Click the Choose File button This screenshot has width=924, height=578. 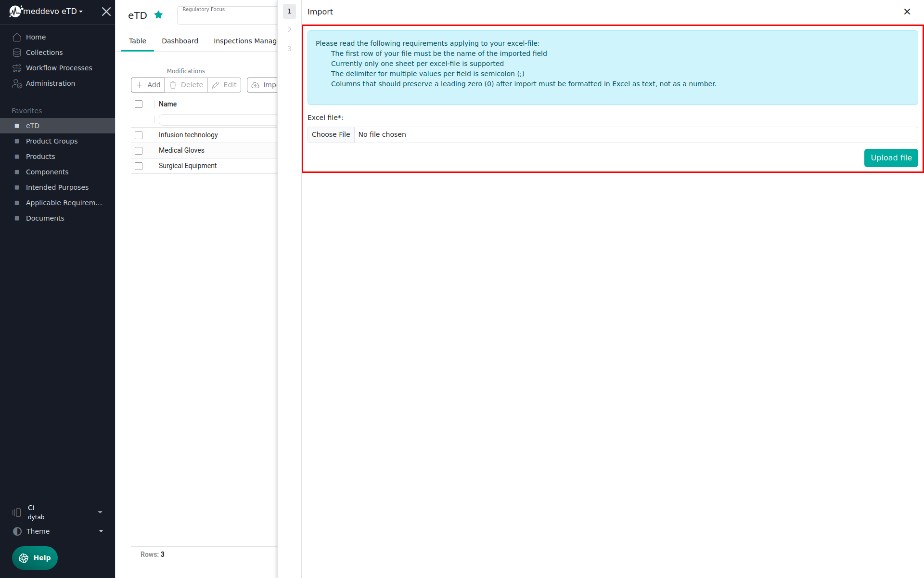331,135
